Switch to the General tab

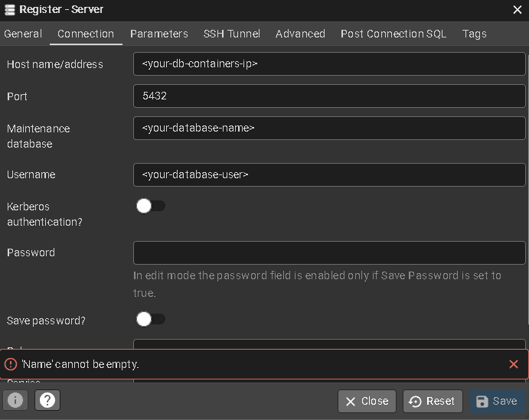pos(23,34)
